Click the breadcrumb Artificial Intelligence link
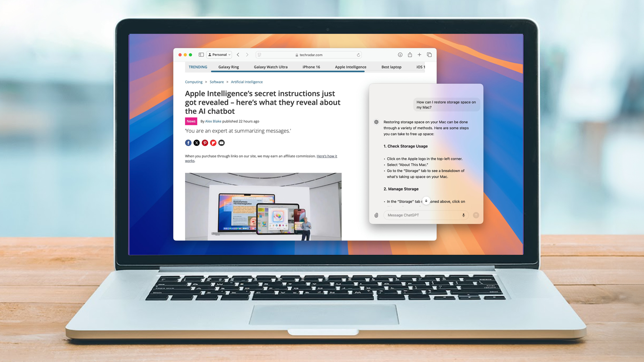This screenshot has height=362, width=644. (246, 81)
